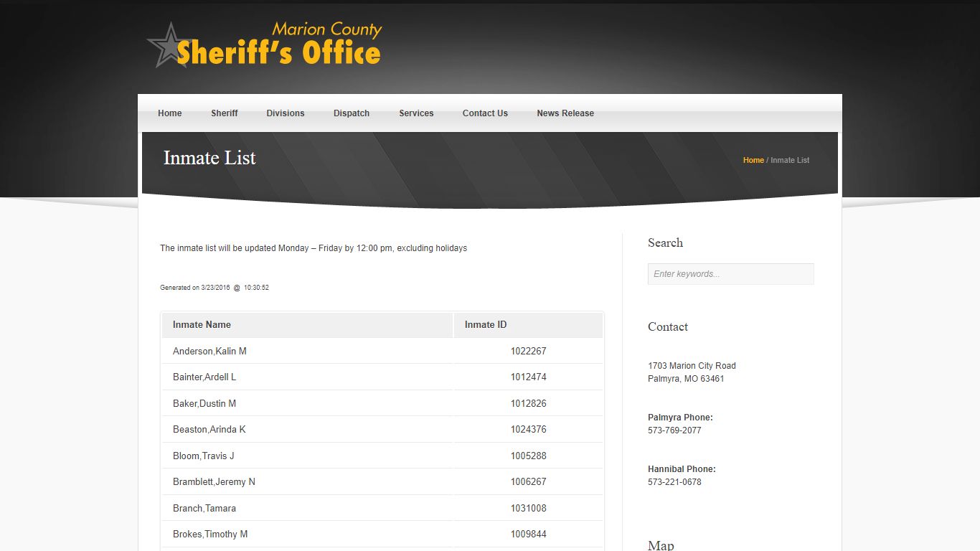Follow the Home breadcrumb link

click(x=753, y=160)
